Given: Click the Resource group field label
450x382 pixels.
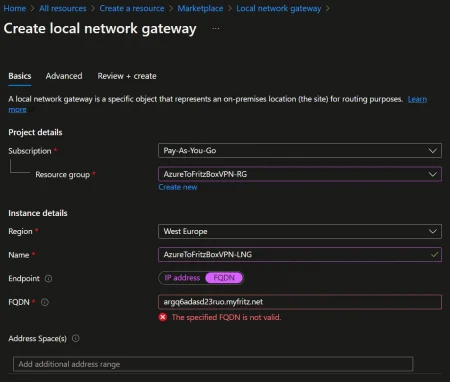Looking at the screenshot, I should click(x=63, y=175).
